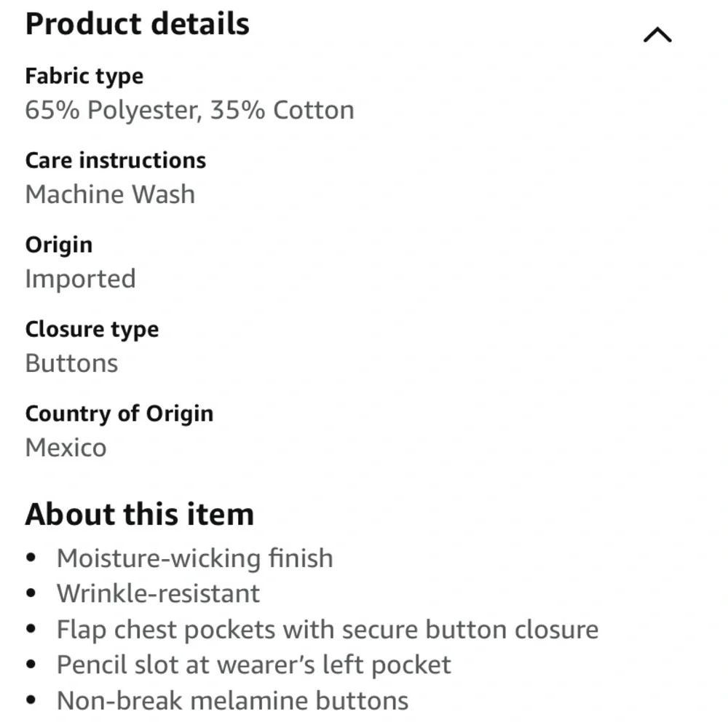Click the bullet dot beside Wrinkle-resistant
This screenshot has width=728, height=728.
(x=31, y=593)
